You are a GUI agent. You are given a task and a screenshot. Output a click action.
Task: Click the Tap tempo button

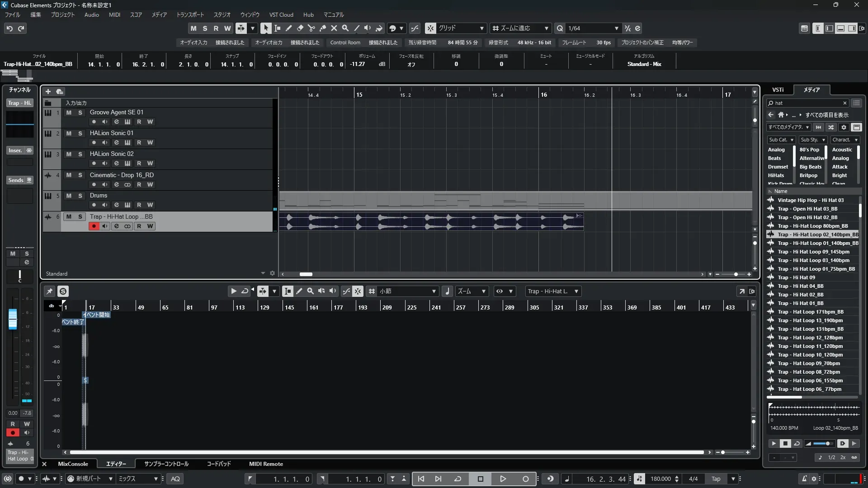click(x=716, y=479)
